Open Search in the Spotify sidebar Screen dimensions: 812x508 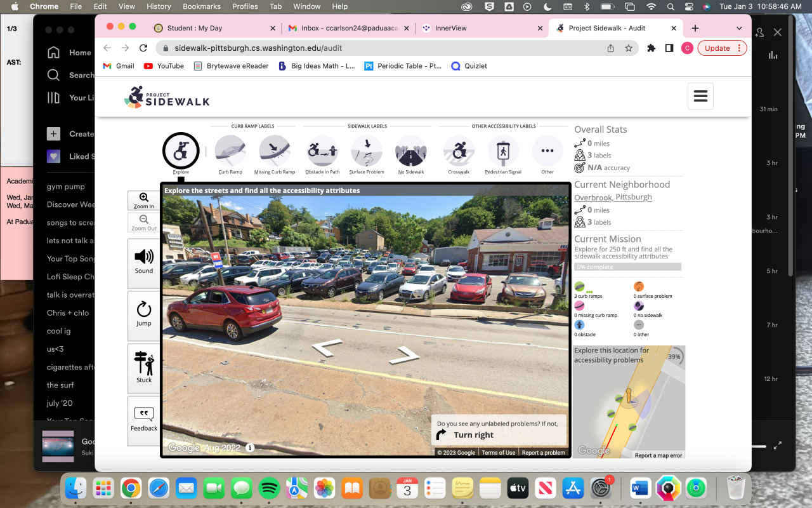pyautogui.click(x=70, y=75)
